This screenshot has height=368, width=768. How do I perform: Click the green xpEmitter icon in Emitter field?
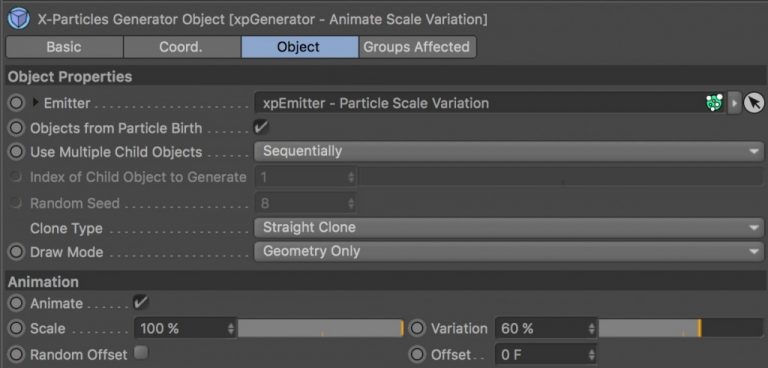(x=715, y=103)
